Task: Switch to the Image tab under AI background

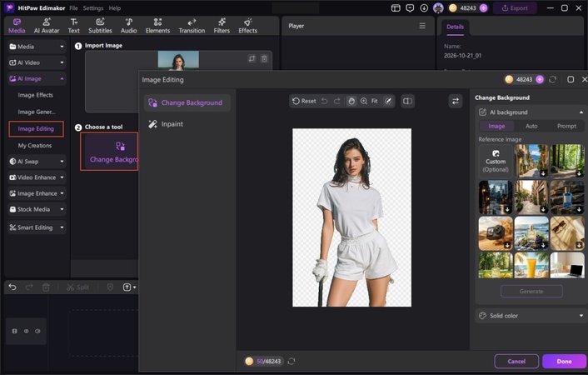Action: (496, 126)
